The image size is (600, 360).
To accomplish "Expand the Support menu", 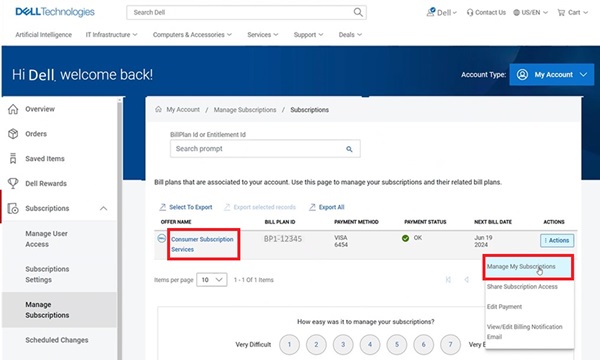I will (x=308, y=34).
